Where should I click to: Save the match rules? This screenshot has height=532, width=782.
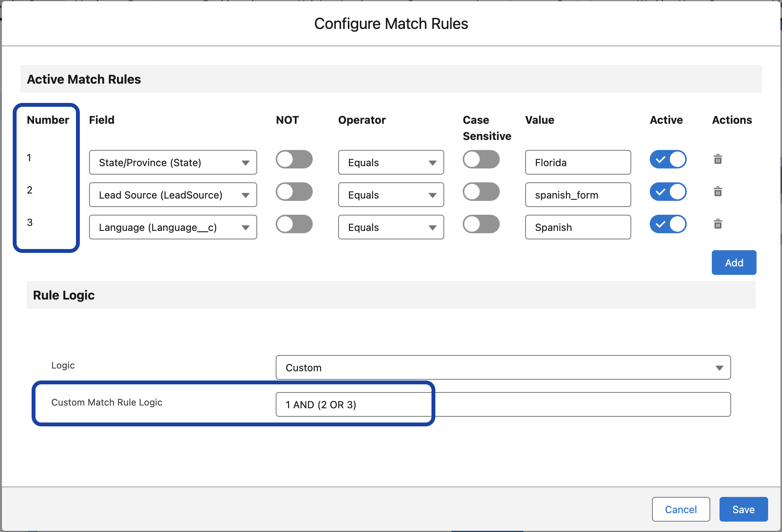coord(744,509)
